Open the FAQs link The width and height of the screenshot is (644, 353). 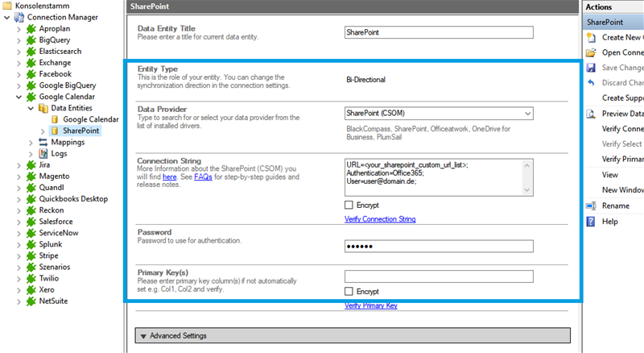pyautogui.click(x=203, y=176)
